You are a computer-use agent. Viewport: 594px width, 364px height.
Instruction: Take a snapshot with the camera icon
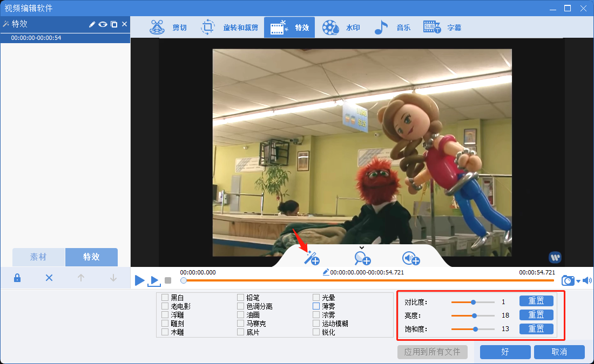[568, 280]
